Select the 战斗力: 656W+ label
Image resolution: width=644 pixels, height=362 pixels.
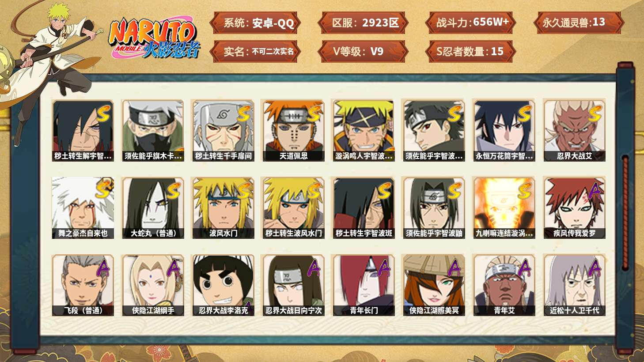(470, 23)
